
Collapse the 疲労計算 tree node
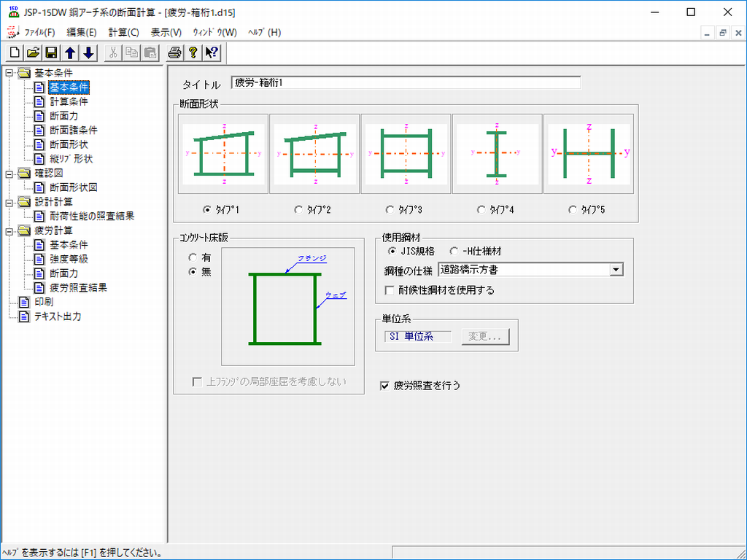click(x=9, y=230)
